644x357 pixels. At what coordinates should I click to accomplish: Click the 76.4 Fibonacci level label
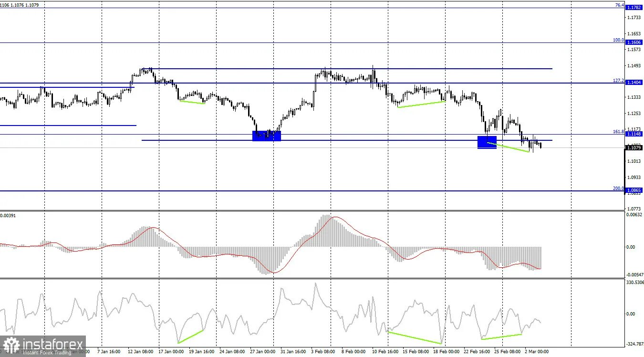coord(619,5)
